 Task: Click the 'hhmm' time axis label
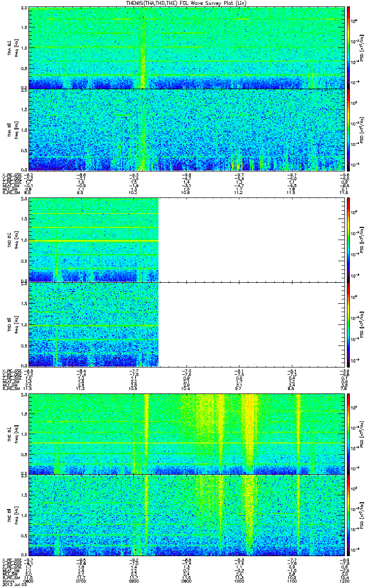tap(8, 581)
